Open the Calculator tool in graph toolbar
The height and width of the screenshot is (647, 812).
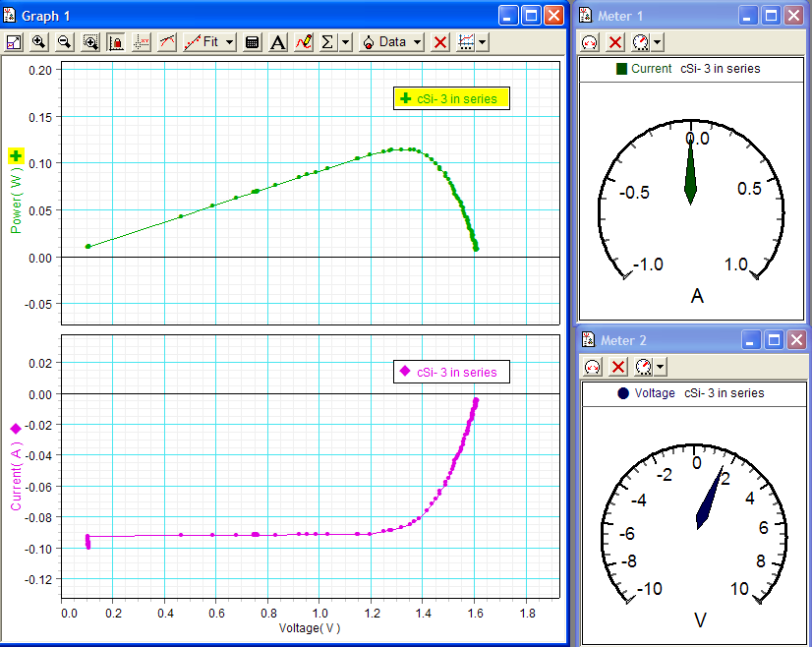(x=253, y=42)
